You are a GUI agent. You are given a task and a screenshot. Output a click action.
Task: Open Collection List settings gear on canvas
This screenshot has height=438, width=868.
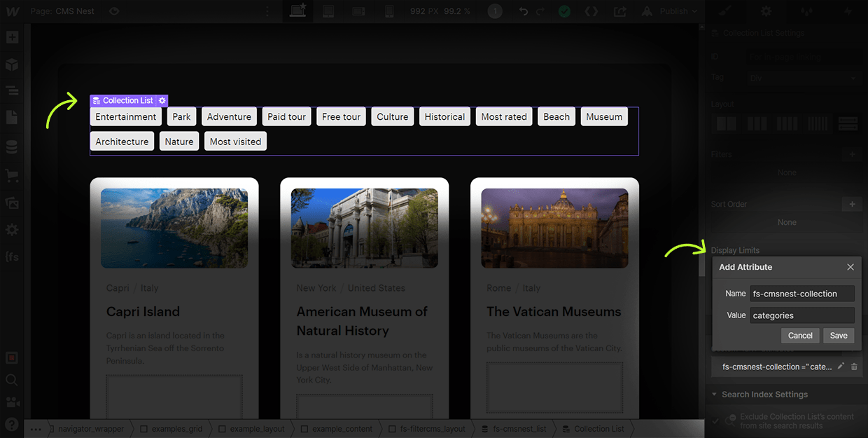coord(162,101)
